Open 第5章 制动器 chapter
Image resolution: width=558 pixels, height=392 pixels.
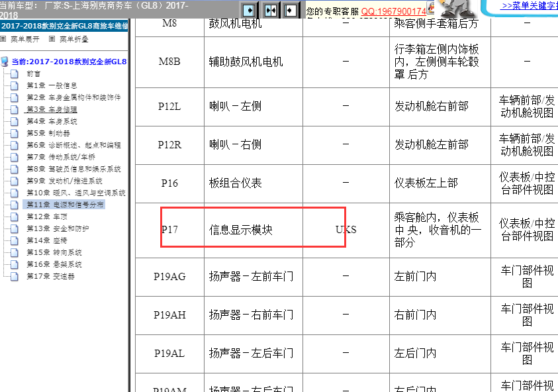click(48, 134)
